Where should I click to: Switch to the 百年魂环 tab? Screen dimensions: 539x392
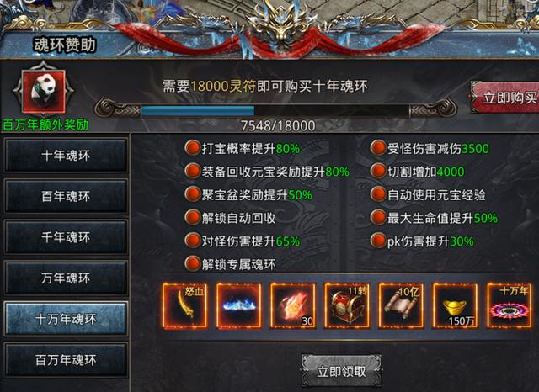(x=66, y=196)
